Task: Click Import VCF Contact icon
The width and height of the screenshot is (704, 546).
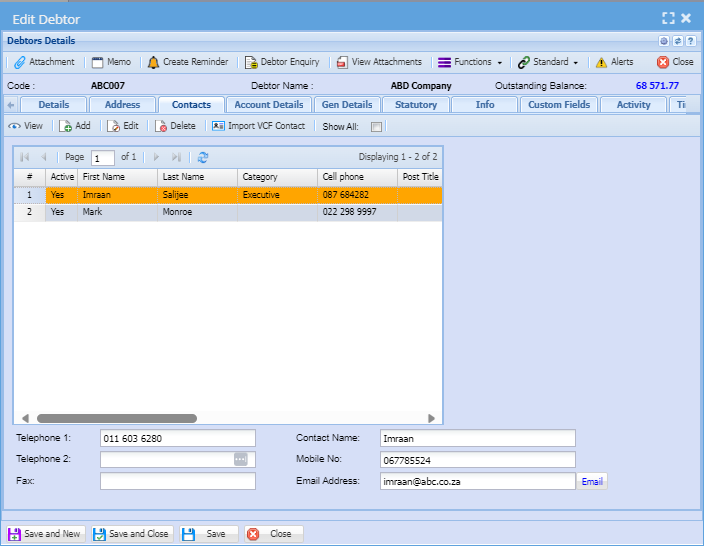Action: [218, 126]
